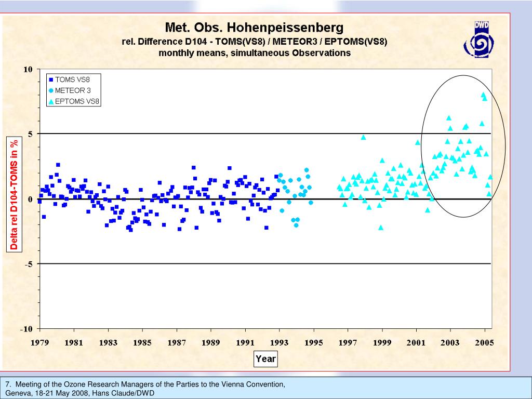Viewport: 532px width, 399px height.
Task: Toggle the METEOR 3 series display
Action: pos(73,91)
